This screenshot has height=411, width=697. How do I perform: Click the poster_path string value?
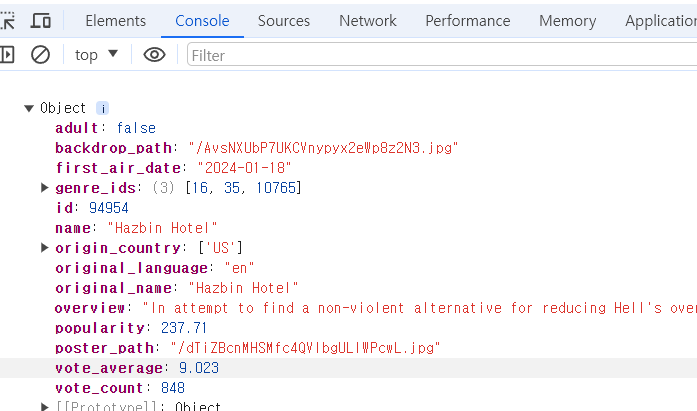(305, 348)
